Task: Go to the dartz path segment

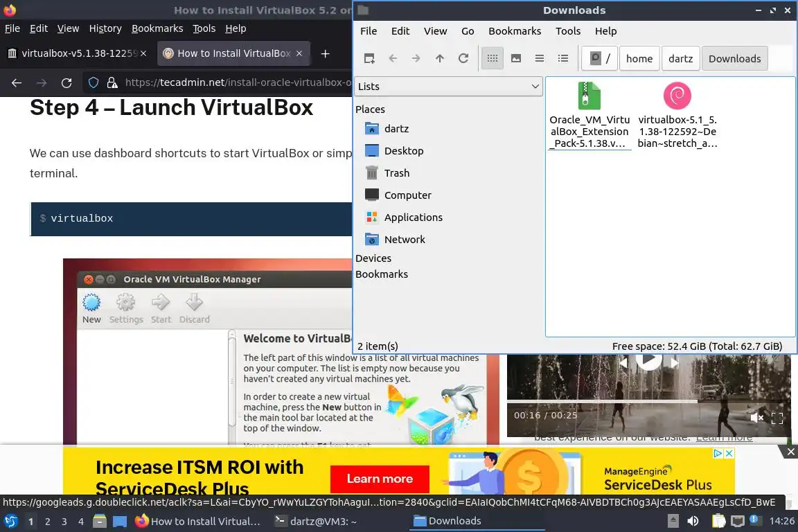Action: 680,59
